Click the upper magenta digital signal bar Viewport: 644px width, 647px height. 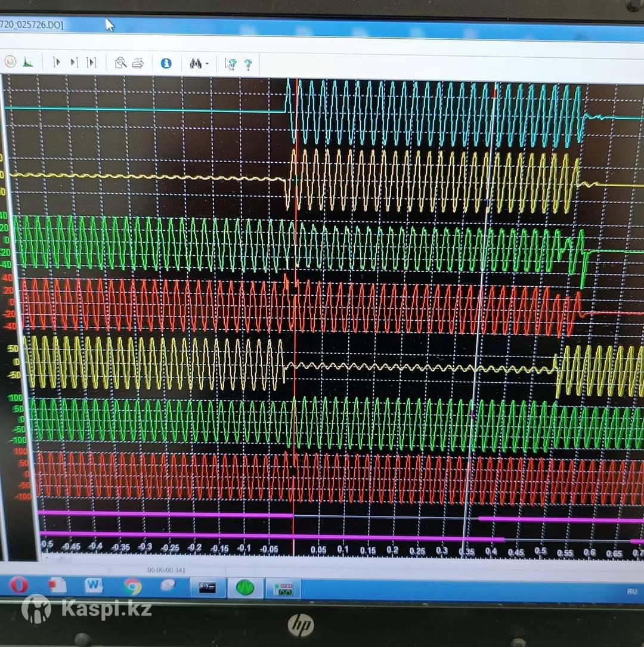pyautogui.click(x=165, y=513)
